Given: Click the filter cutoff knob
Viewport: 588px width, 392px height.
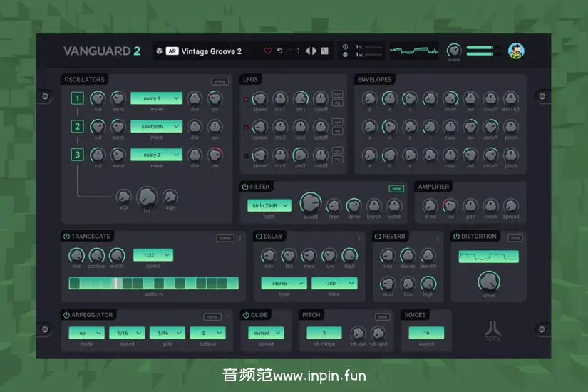Looking at the screenshot, I should pyautogui.click(x=310, y=202).
